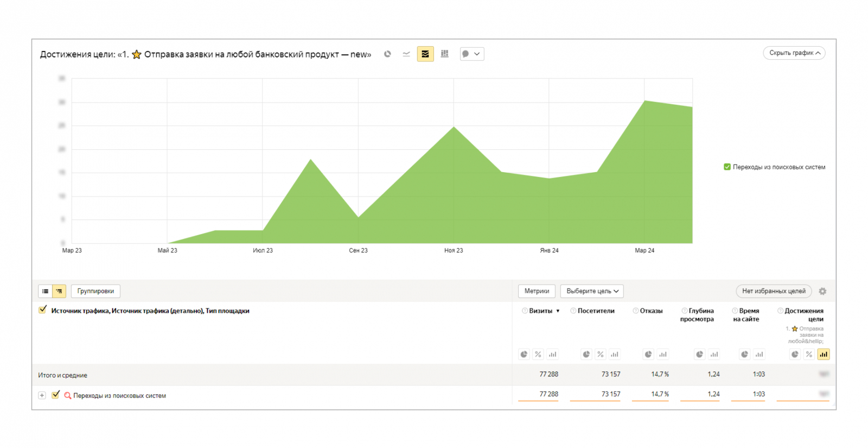The image size is (868, 448).
Task: Switch table to tree view
Action: (59, 291)
